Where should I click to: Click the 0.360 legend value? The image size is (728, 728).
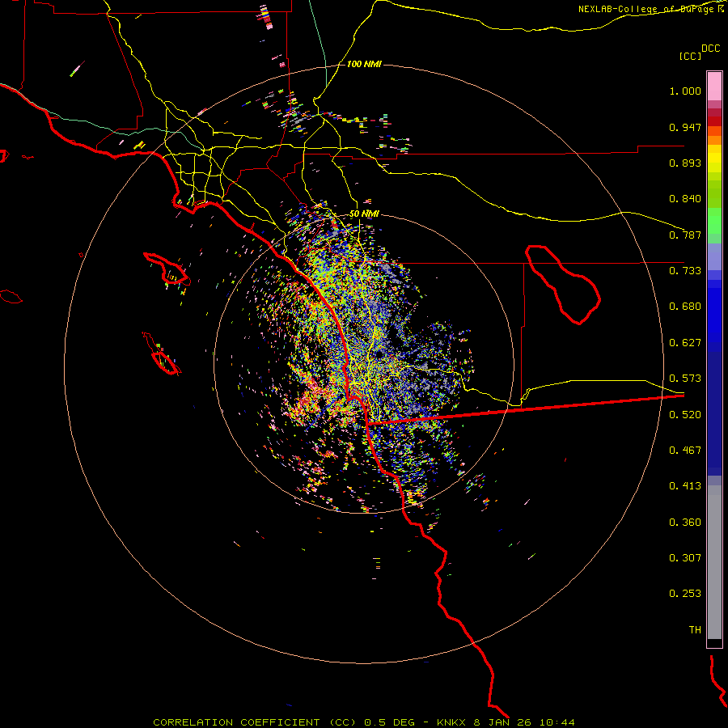pyautogui.click(x=685, y=523)
